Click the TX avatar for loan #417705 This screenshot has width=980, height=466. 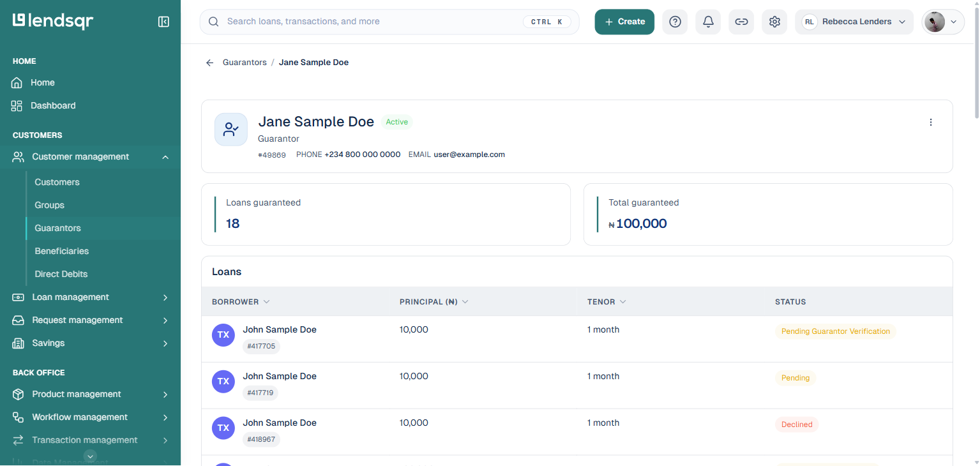pos(223,334)
